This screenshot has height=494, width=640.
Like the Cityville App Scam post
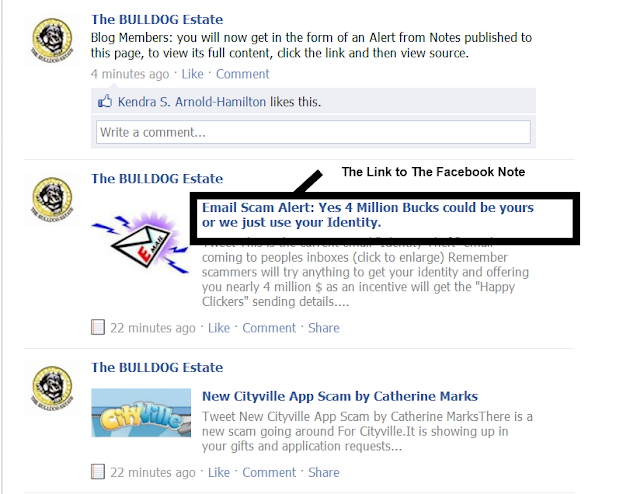(219, 472)
